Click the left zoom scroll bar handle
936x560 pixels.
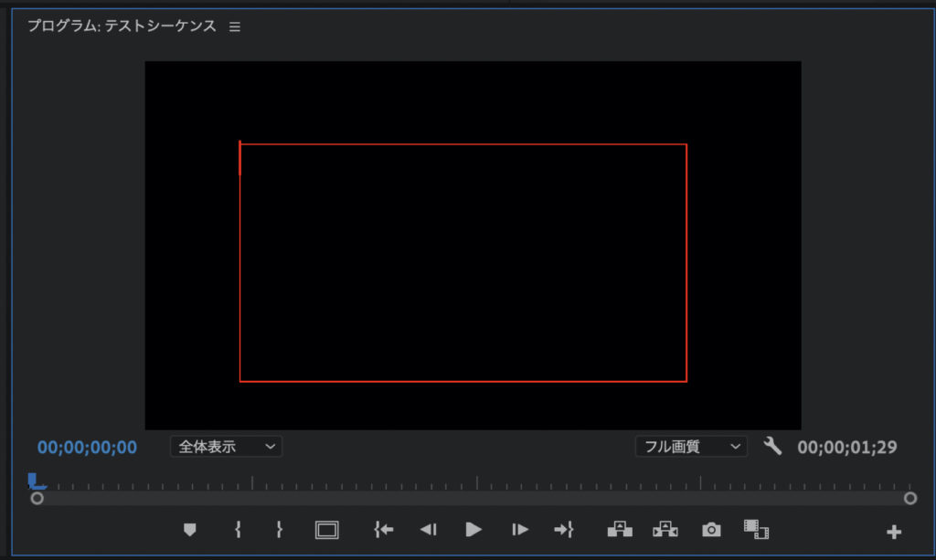[x=37, y=498]
